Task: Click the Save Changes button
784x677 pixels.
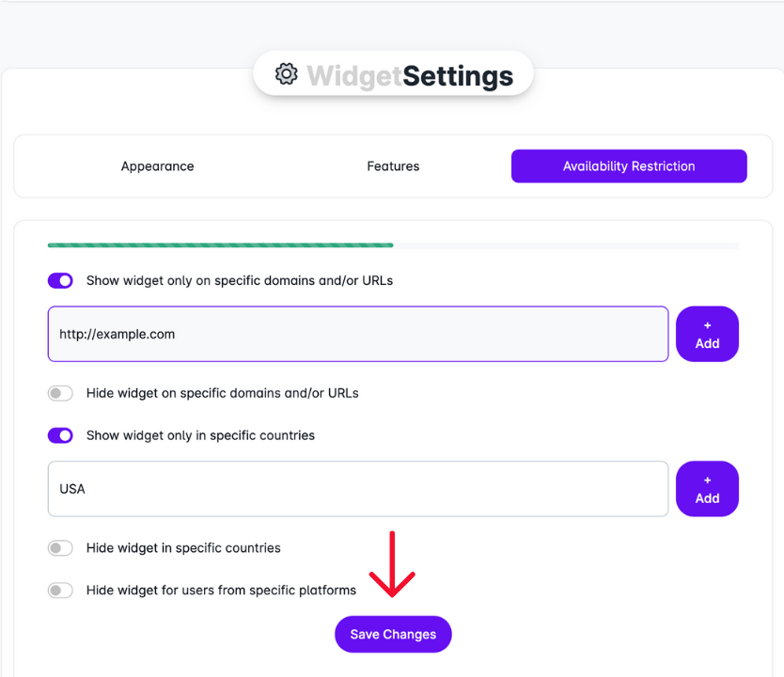Action: (x=393, y=635)
